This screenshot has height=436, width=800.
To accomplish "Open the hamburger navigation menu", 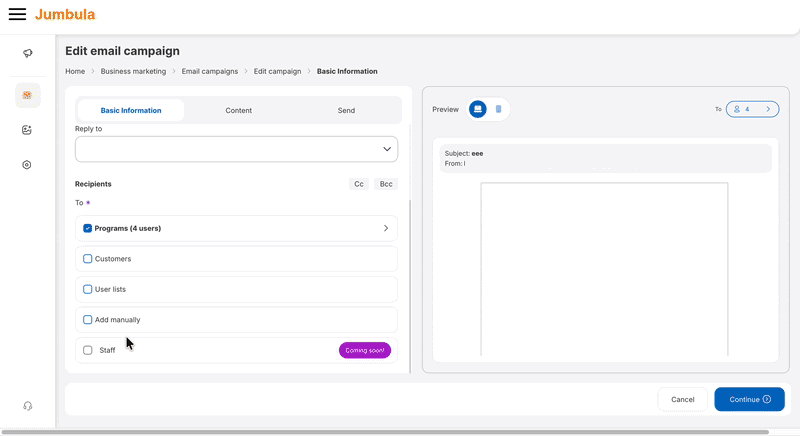I will coord(17,15).
